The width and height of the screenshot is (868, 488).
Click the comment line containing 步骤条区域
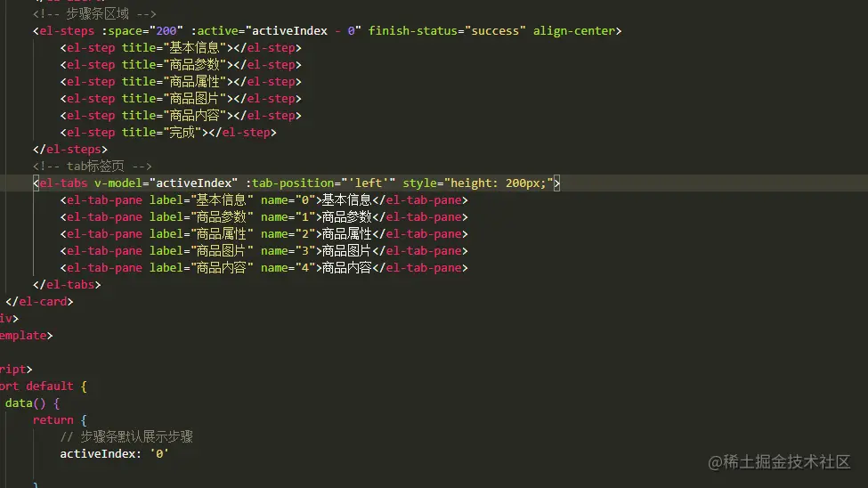(94, 14)
